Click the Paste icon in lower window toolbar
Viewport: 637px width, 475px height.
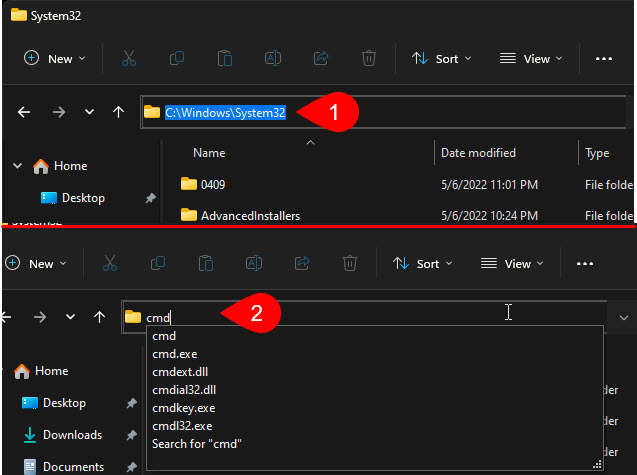[206, 263]
